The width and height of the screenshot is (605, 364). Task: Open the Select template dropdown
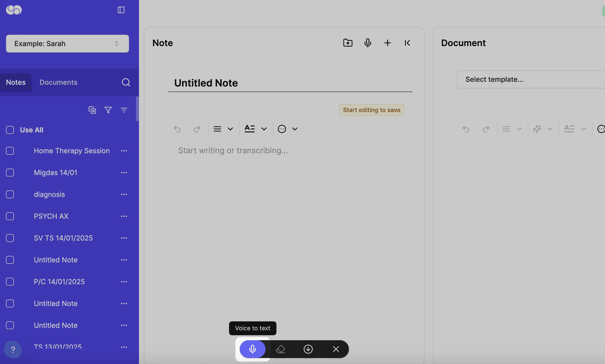[531, 79]
